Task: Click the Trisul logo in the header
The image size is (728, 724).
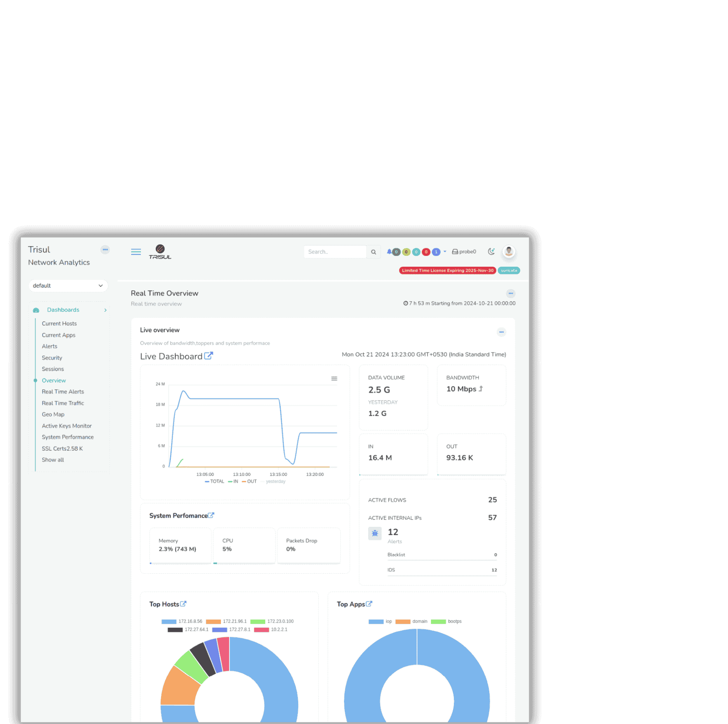Action: point(160,252)
